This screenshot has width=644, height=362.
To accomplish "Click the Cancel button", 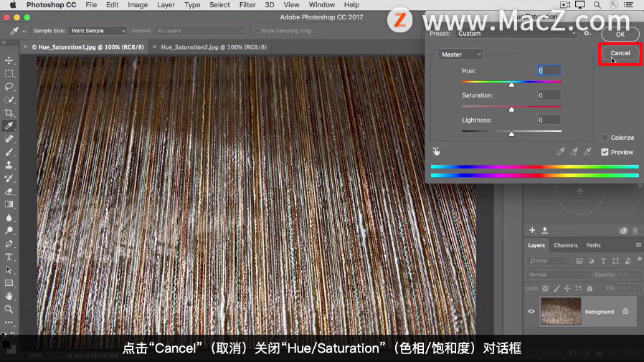I will point(620,53).
